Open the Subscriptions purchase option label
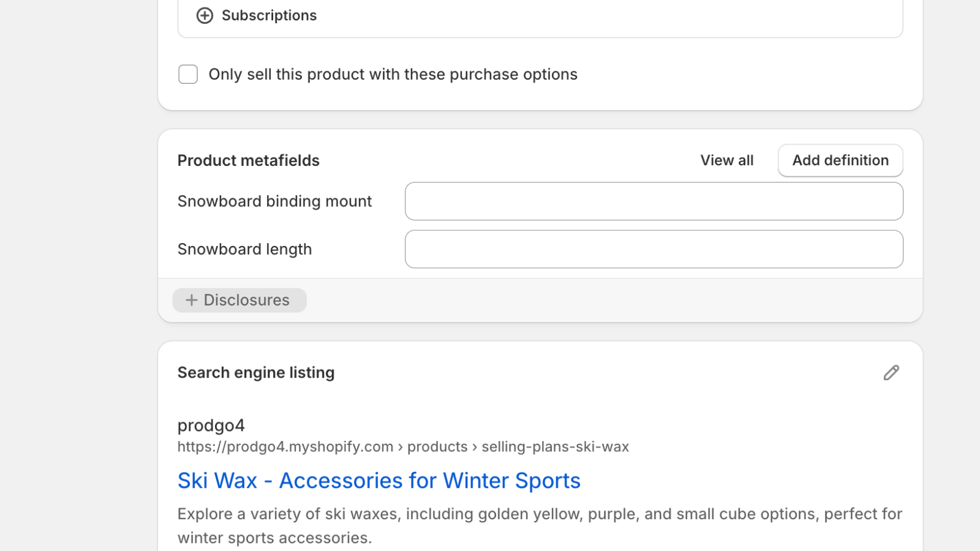Viewport: 980px width, 551px height. click(269, 15)
